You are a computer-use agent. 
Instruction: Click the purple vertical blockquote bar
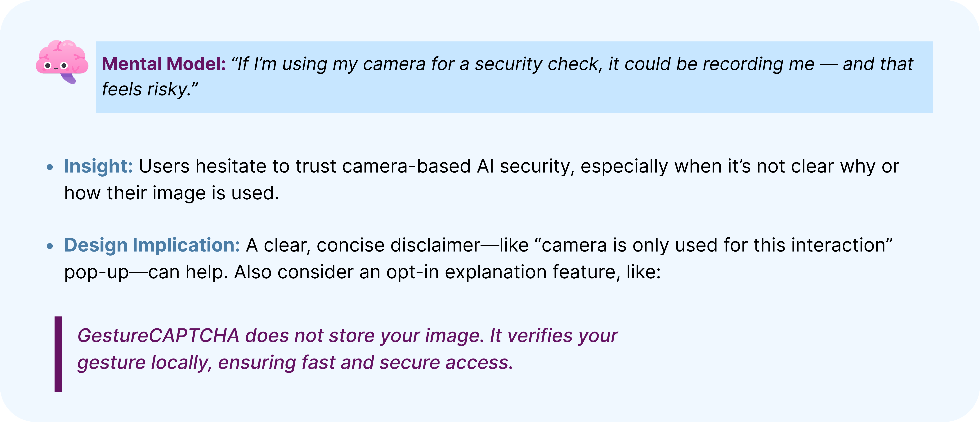click(x=58, y=354)
